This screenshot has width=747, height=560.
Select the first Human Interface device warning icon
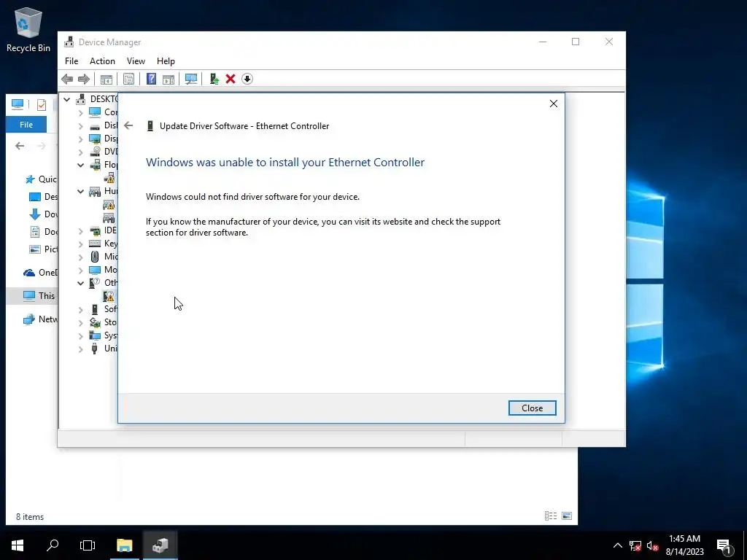109,205
